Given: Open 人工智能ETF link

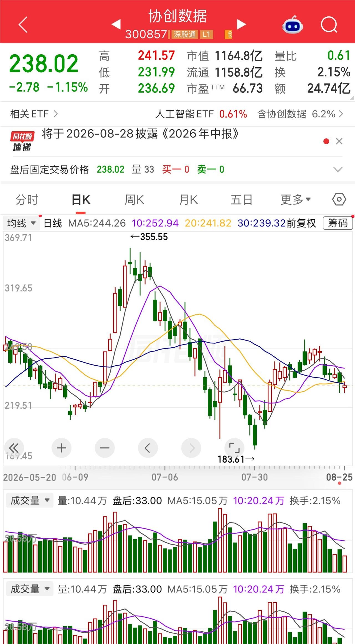Looking at the screenshot, I should click(x=201, y=114).
